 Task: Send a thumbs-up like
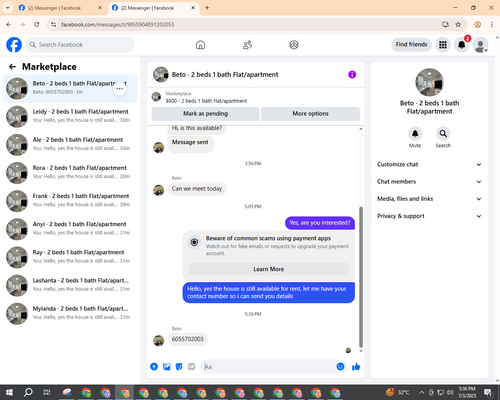[356, 367]
